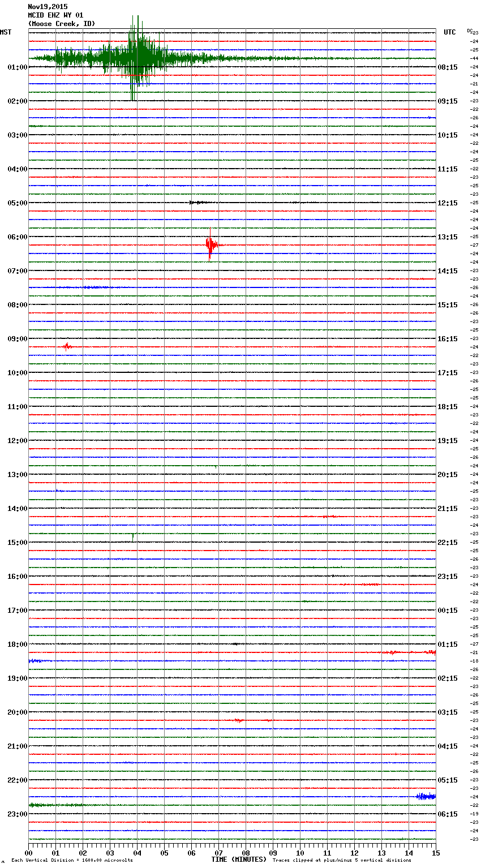
Task: Click the 05:00 MST time label
Action: (18, 203)
